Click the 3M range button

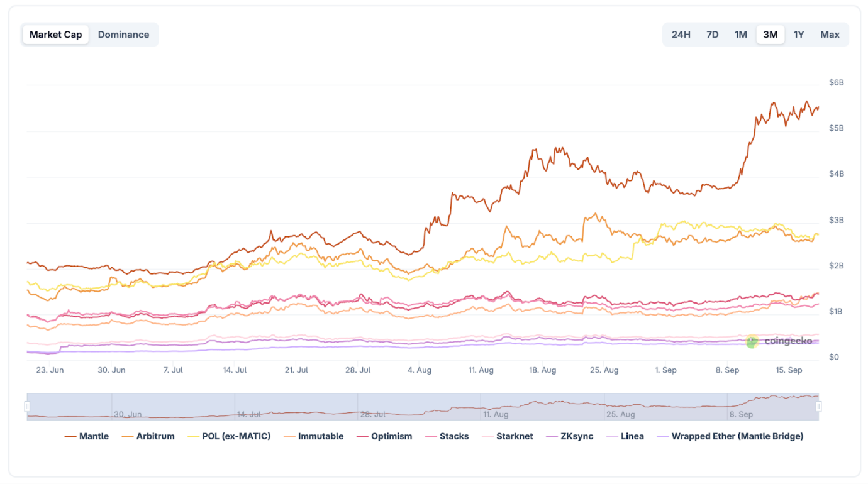(x=770, y=35)
